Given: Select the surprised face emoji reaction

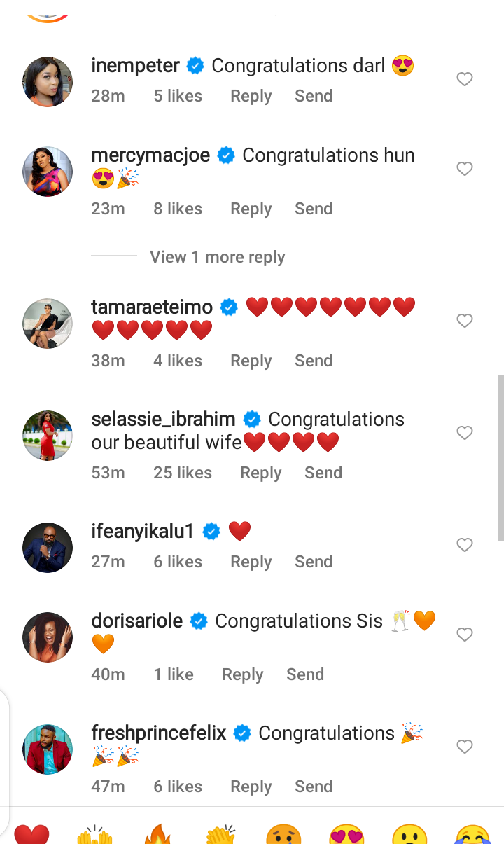Looking at the screenshot, I should coord(409,835).
